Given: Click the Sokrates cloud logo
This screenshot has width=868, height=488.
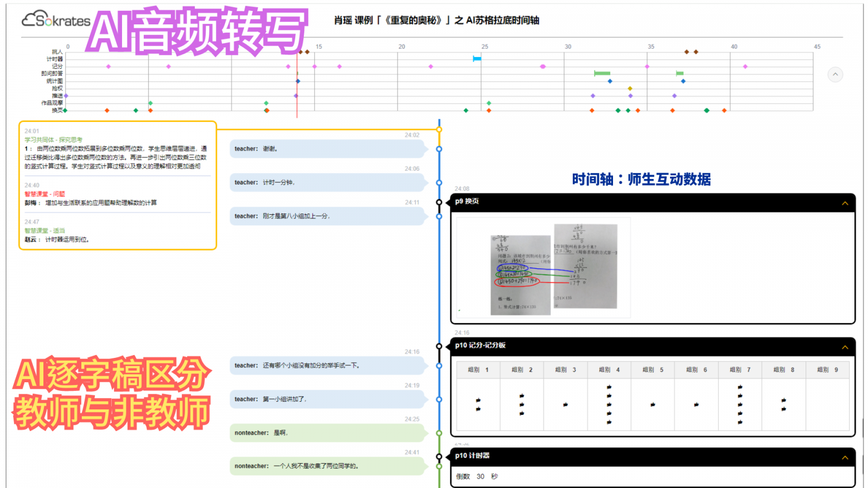Looking at the screenshot, I should tap(55, 20).
